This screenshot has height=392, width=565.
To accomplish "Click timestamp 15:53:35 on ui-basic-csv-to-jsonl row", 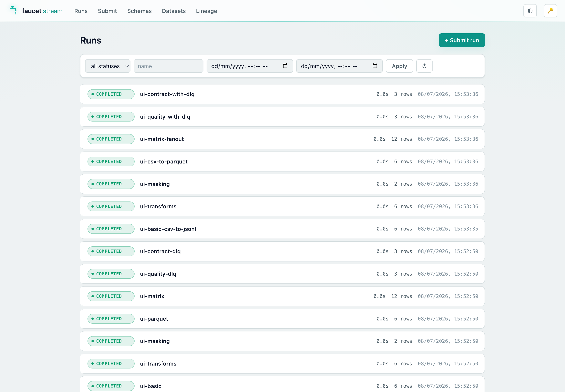I will tap(448, 229).
